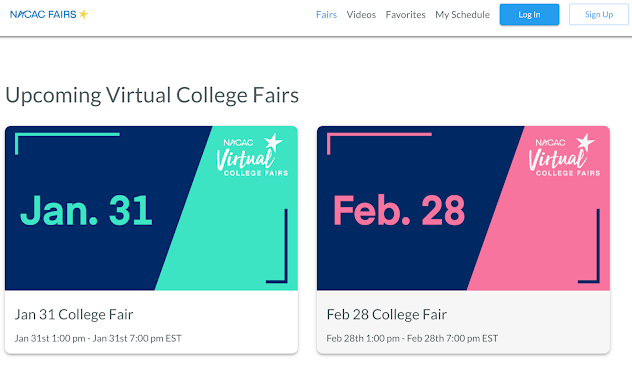Select the Feb 28th 1:00 pm time text
632x365 pixels.
click(363, 338)
